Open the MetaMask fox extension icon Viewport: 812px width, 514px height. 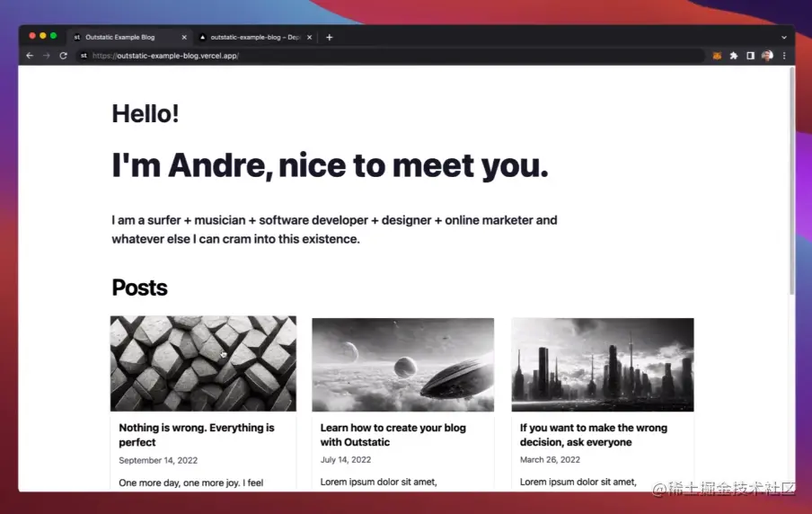coord(717,56)
